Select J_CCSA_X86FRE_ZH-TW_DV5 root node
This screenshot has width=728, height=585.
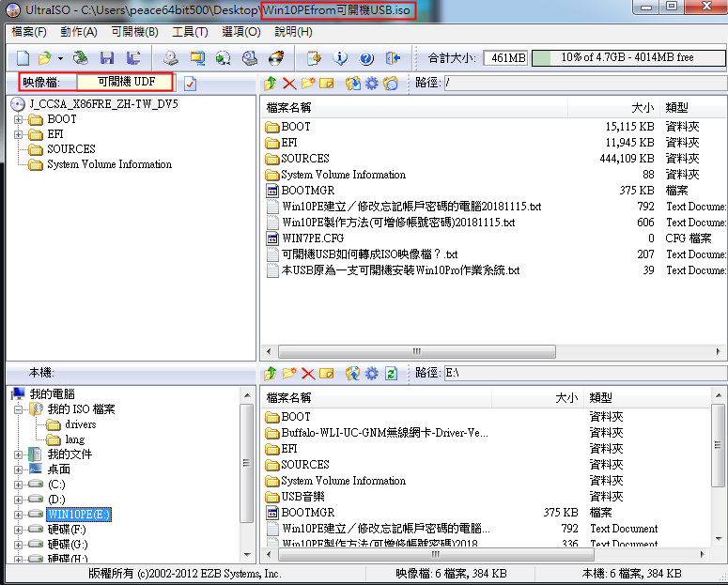[103, 103]
